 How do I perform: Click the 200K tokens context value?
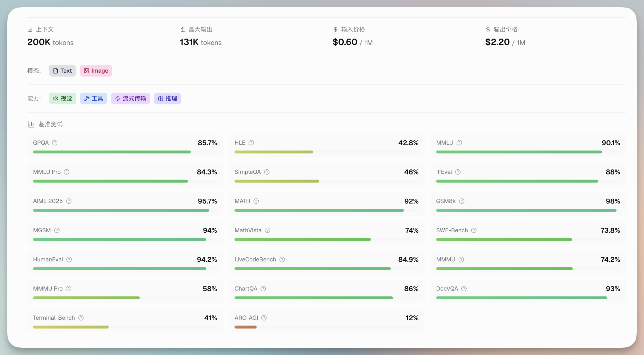coord(50,42)
